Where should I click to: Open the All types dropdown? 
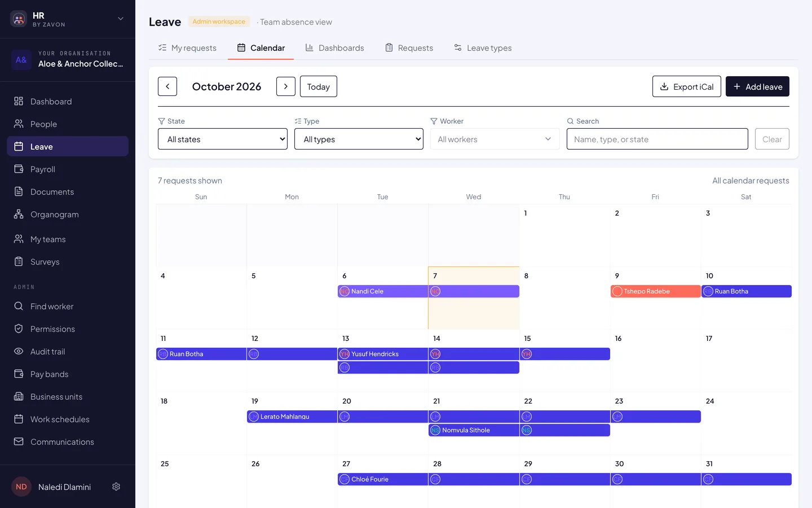coord(359,139)
